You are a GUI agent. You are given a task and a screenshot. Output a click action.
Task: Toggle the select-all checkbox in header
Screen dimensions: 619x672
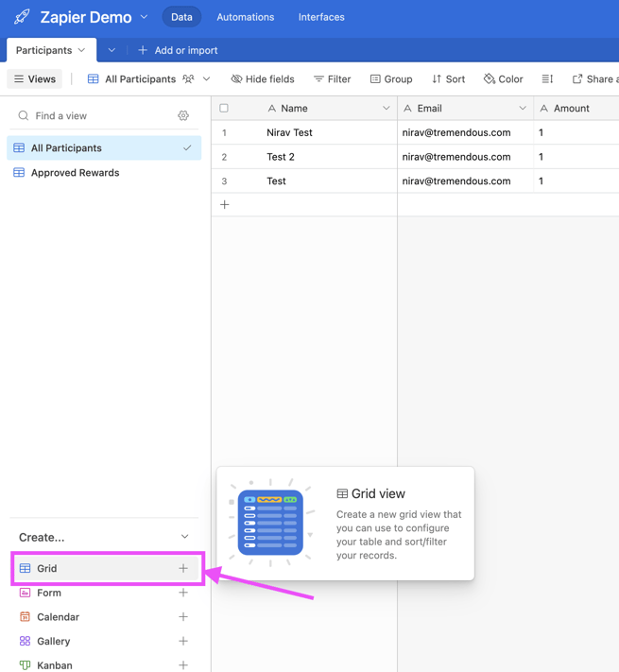point(224,109)
